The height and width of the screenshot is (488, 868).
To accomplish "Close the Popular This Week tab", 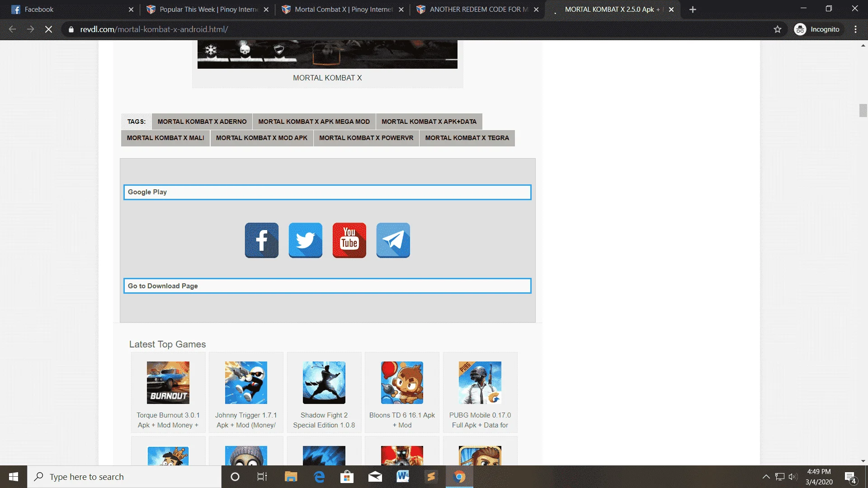I will [x=266, y=9].
